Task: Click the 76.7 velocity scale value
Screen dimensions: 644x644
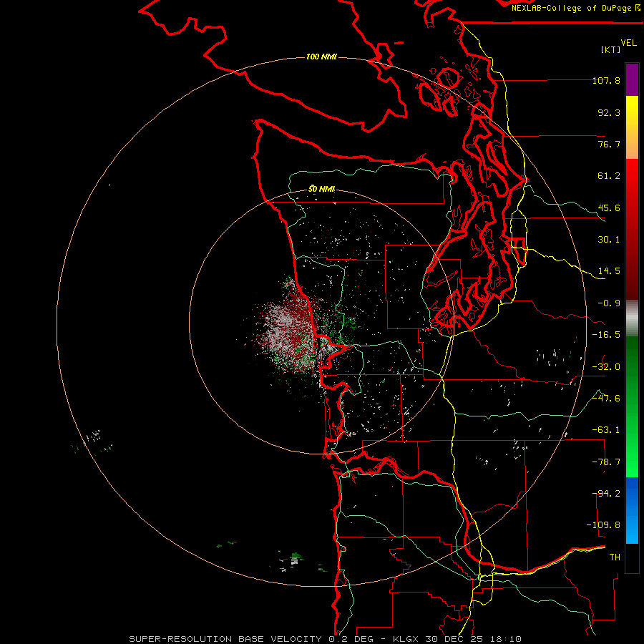Action: tap(609, 144)
